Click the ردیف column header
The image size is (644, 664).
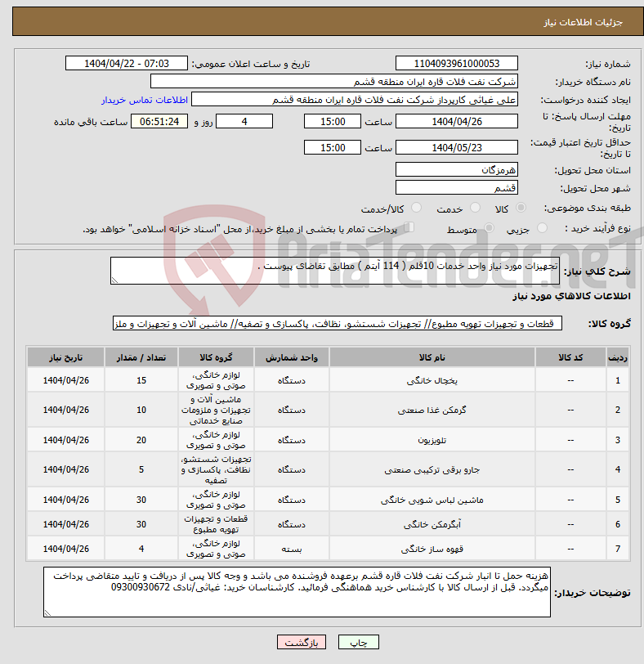tap(617, 357)
